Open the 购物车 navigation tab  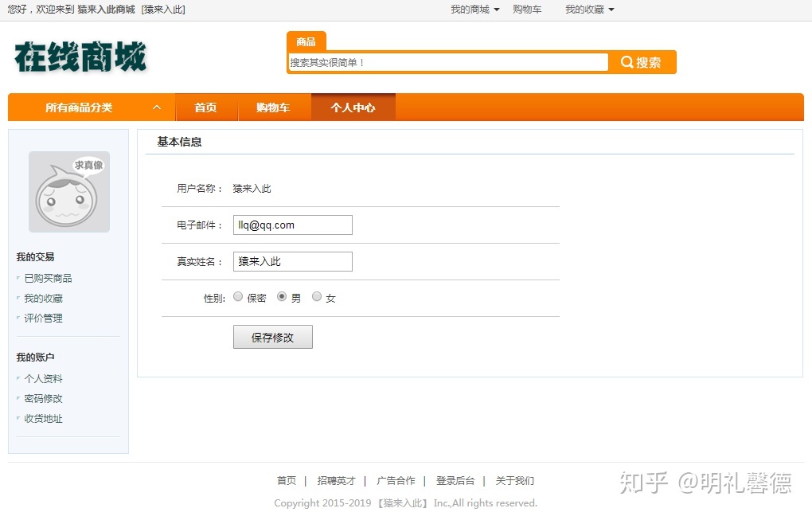(x=273, y=107)
